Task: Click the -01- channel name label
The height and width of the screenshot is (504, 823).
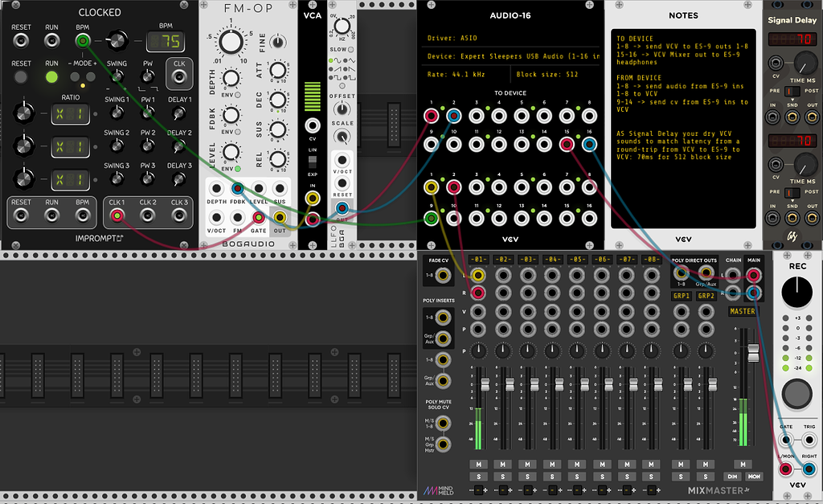Action: tap(478, 260)
